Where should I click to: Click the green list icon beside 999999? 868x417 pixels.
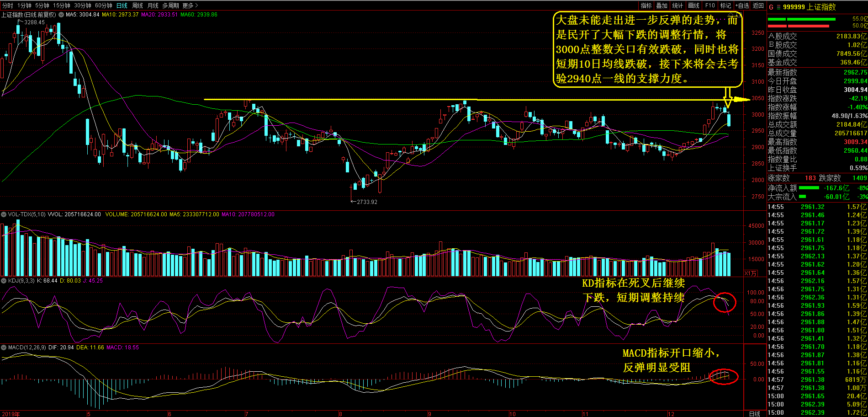pyautogui.click(x=778, y=7)
